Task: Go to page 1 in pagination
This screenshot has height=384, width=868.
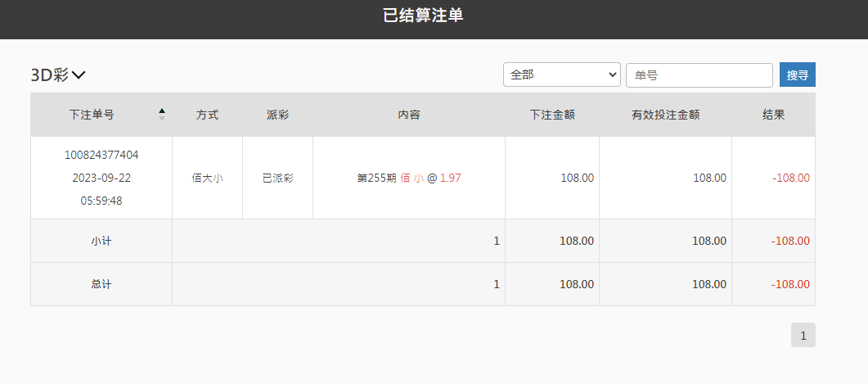Action: pos(803,335)
